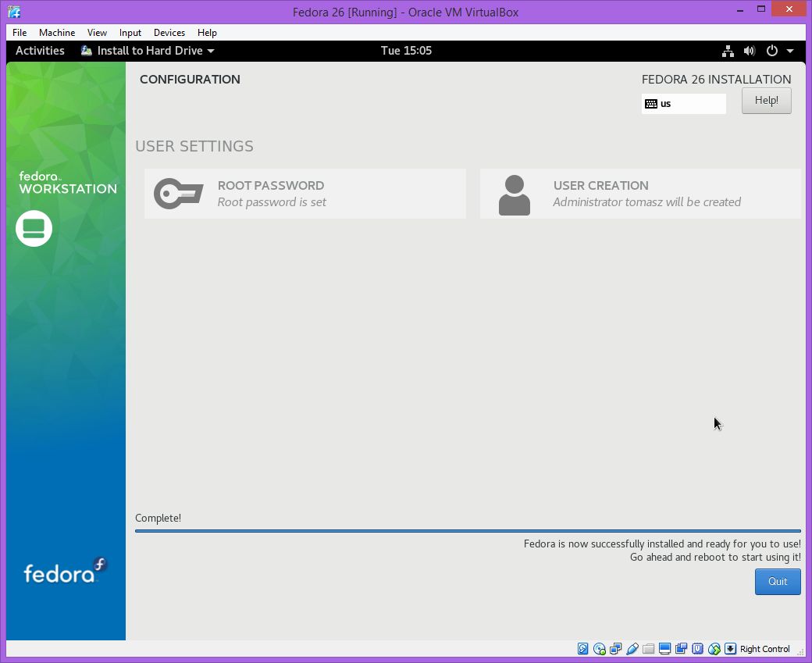Open the clock showing Tue 15:05
The image size is (812, 663).
tap(406, 51)
